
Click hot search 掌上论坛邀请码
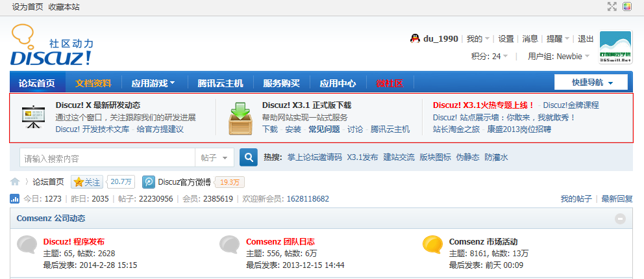pos(315,157)
